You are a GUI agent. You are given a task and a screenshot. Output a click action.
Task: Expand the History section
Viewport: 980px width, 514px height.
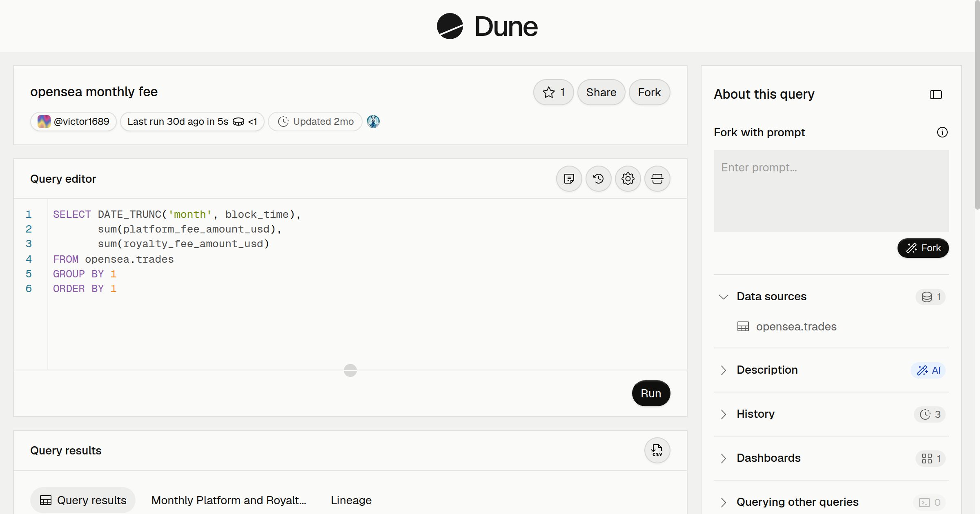723,414
